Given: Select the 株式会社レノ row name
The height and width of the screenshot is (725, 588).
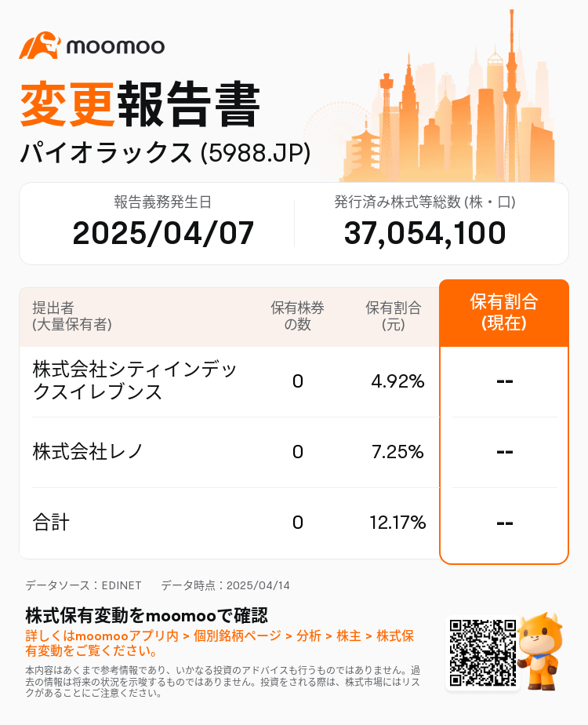Looking at the screenshot, I should [x=87, y=452].
